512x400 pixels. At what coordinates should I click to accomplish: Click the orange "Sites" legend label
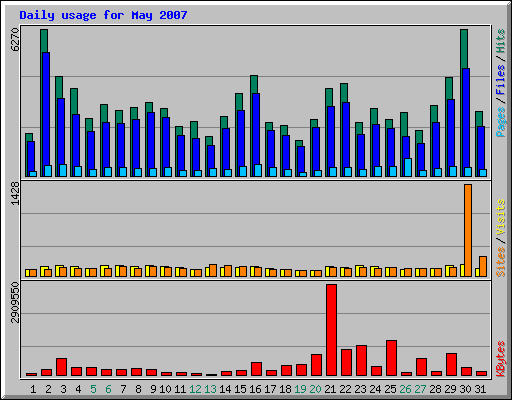(500, 262)
